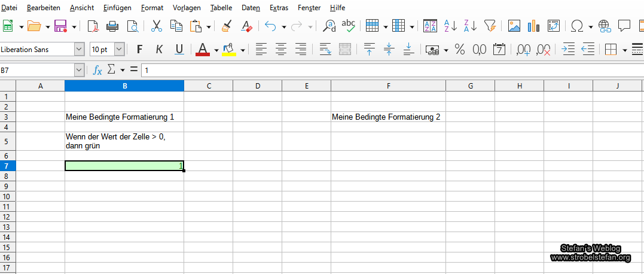Open Print Preview icon

point(133,26)
